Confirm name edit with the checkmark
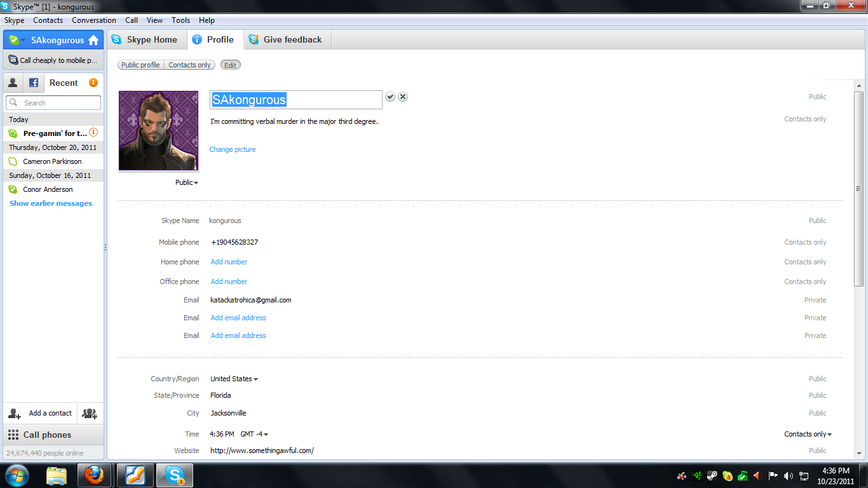Viewport: 868px width, 488px height. point(390,97)
